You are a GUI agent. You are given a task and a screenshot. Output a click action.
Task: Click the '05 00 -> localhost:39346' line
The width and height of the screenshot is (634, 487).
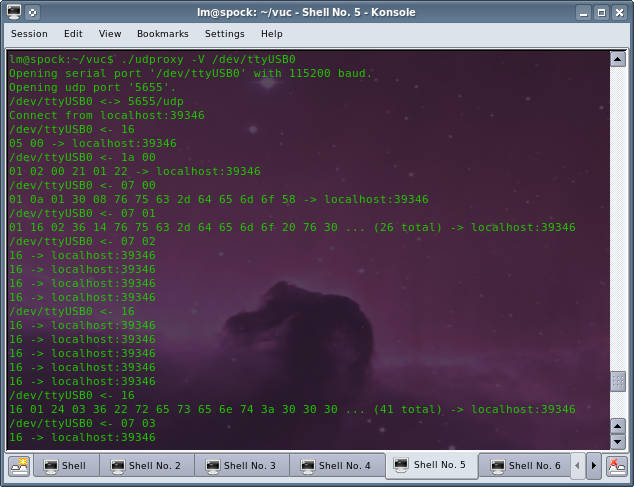tap(93, 143)
